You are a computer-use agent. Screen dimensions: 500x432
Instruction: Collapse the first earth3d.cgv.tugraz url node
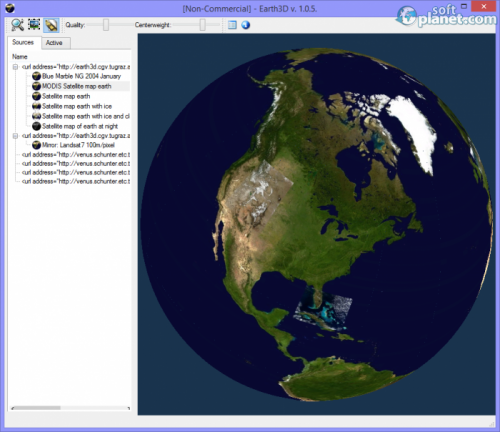point(15,67)
